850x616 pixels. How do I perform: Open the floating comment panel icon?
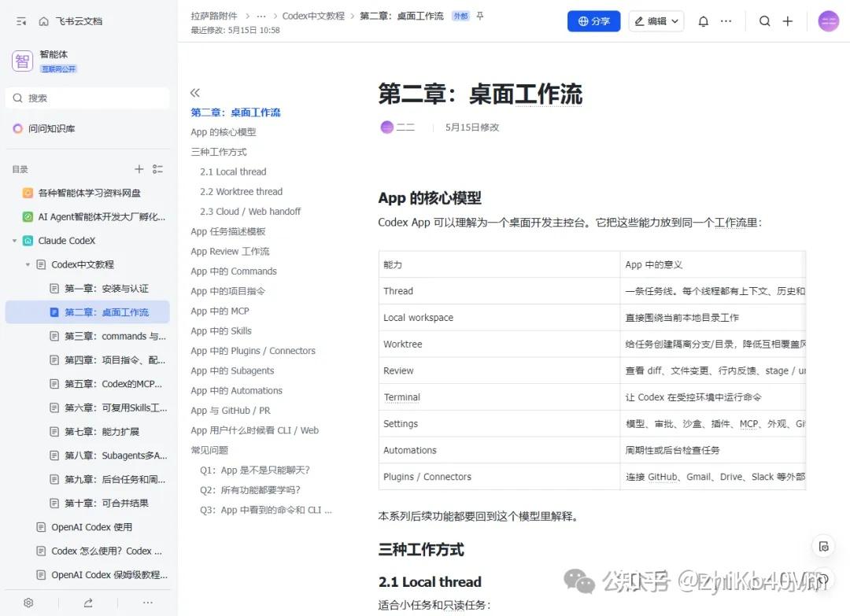click(x=823, y=547)
